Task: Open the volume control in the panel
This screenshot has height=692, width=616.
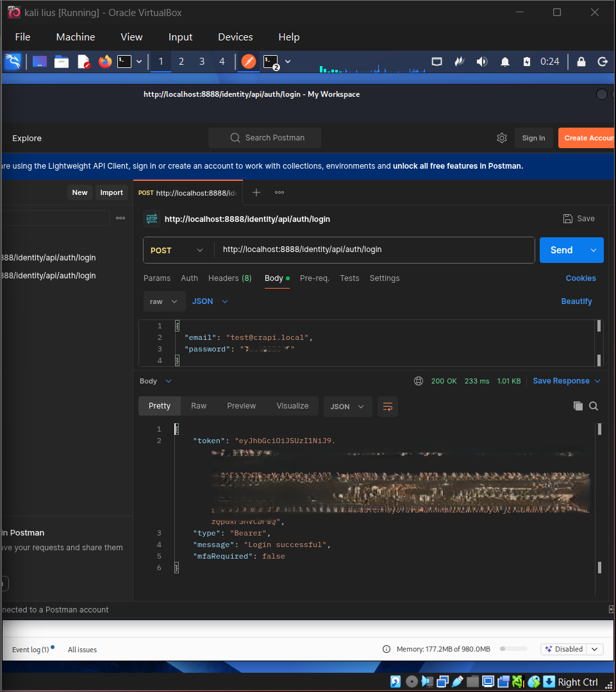Action: point(482,62)
